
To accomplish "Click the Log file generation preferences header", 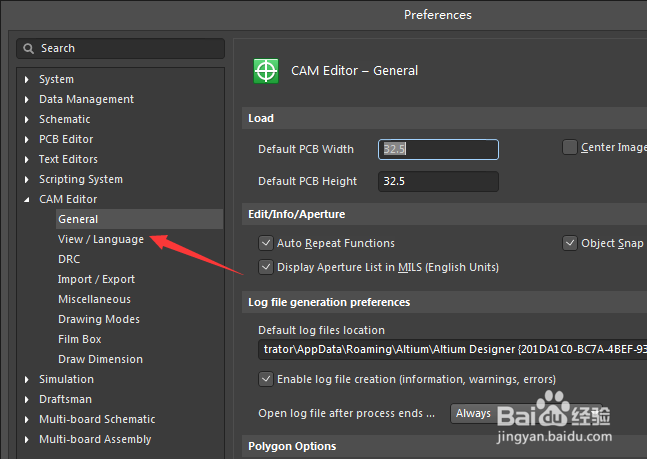I will pos(329,303).
